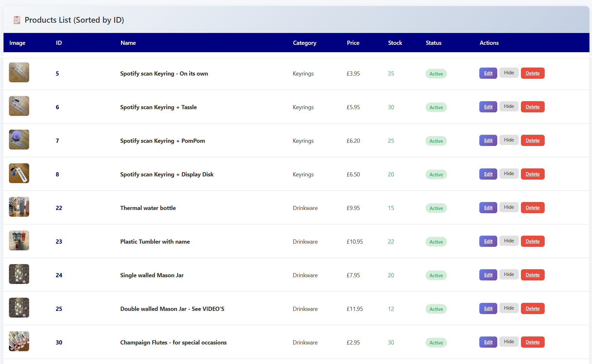The image size is (592, 364).
Task: Open the Plastic Tumbler product thumbnail
Action: click(x=19, y=240)
